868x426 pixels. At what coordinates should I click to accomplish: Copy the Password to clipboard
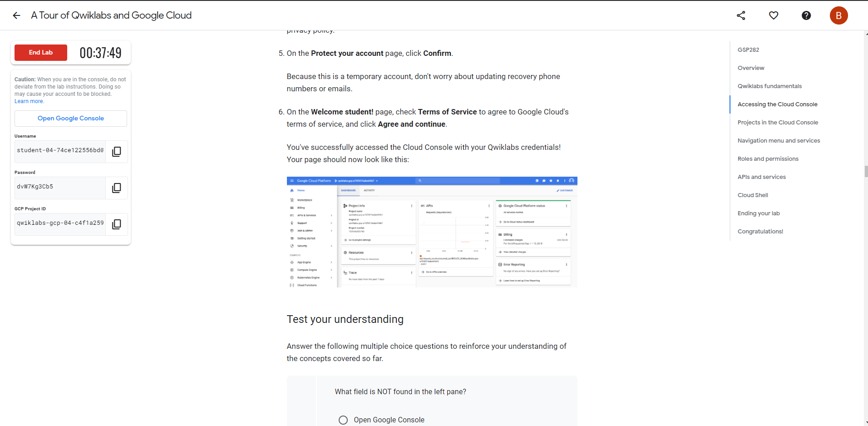point(117,188)
